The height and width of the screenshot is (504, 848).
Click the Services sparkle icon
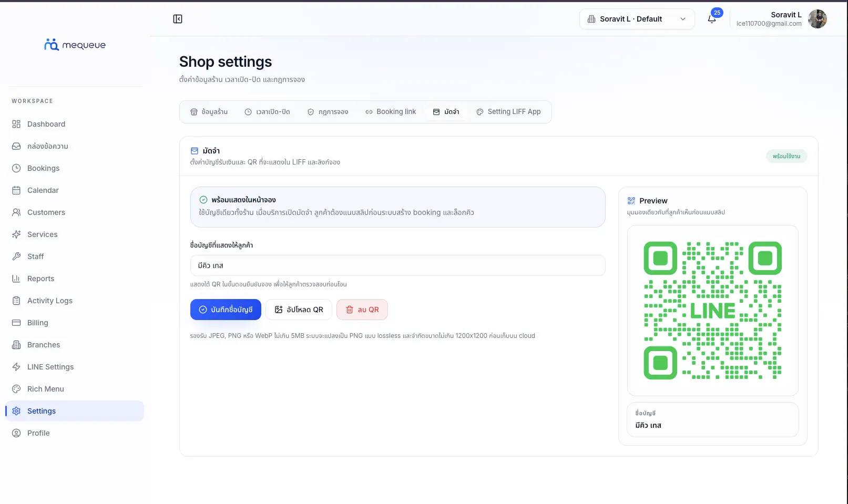point(16,234)
